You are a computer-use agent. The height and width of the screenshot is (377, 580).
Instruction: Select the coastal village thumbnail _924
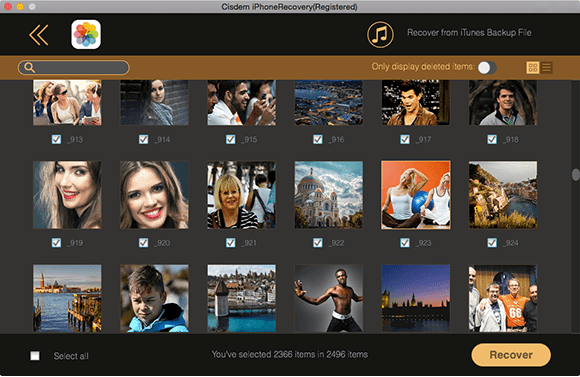pos(503,195)
